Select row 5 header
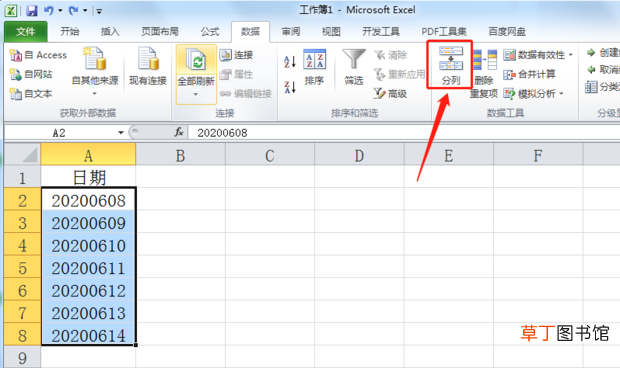This screenshot has height=368, width=620. (22, 267)
